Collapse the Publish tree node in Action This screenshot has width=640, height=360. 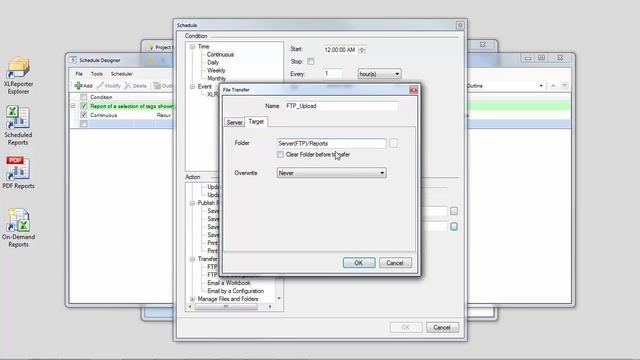(x=192, y=203)
